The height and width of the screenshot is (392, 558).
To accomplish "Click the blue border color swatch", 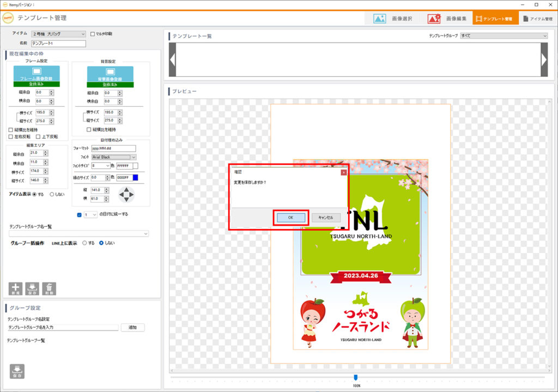I will 135,177.
